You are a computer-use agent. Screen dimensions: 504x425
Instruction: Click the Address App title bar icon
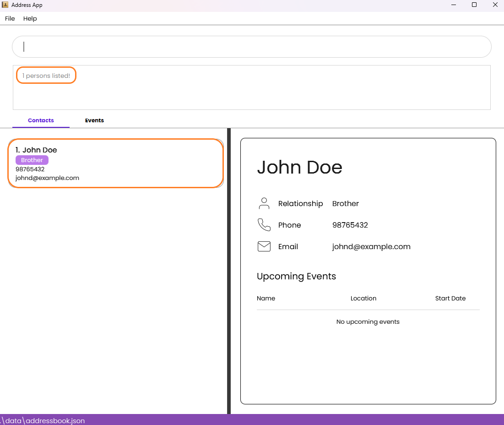click(5, 5)
